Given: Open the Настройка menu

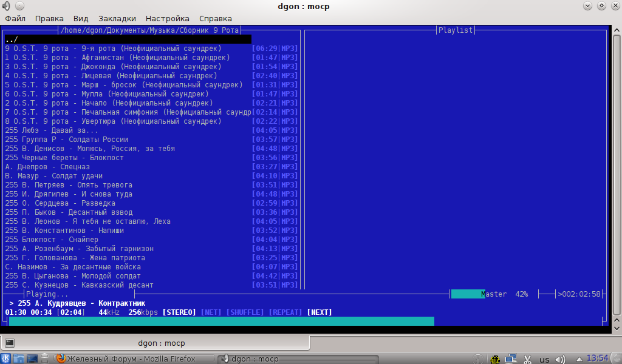Looking at the screenshot, I should [167, 18].
